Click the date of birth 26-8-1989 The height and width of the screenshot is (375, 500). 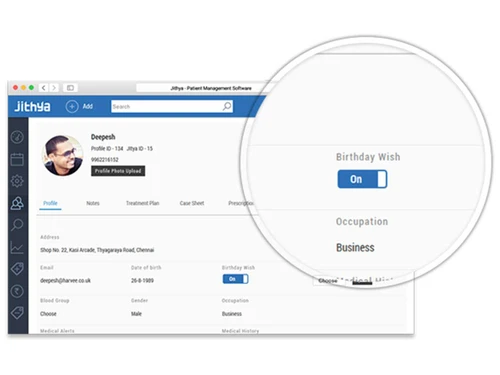142,280
